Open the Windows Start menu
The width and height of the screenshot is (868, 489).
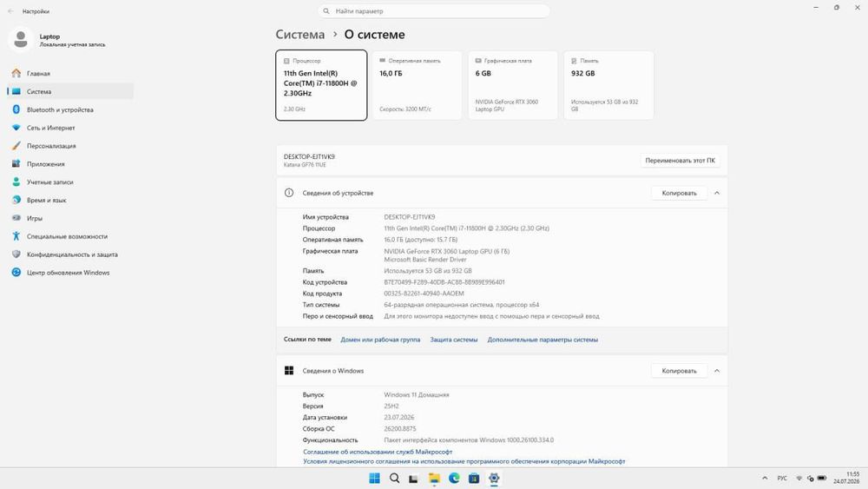tap(375, 478)
